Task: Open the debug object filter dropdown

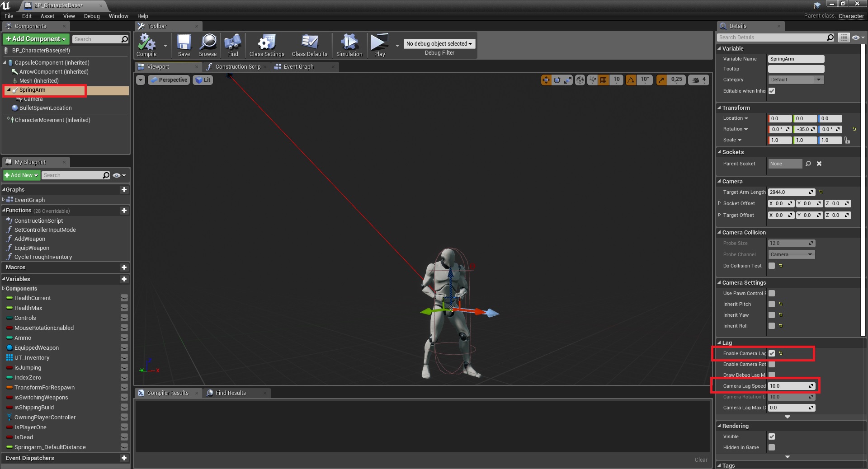Action: pos(439,44)
